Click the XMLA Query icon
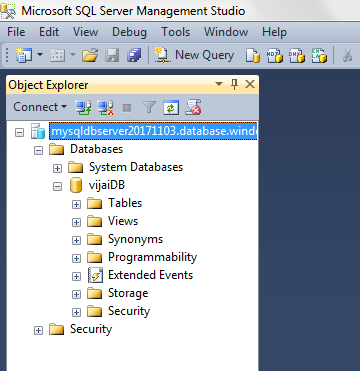Image resolution: width=360 pixels, height=371 pixels. (x=319, y=55)
